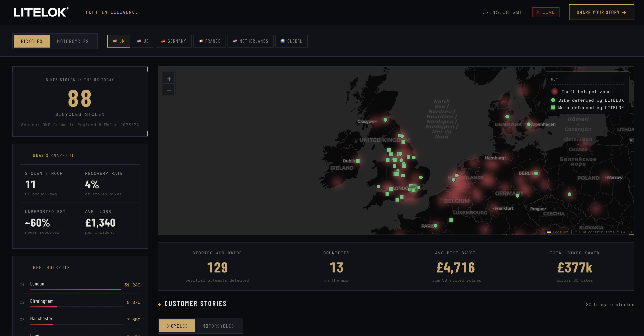Click the LITELOK logo
This screenshot has height=336, width=644.
point(41,12)
